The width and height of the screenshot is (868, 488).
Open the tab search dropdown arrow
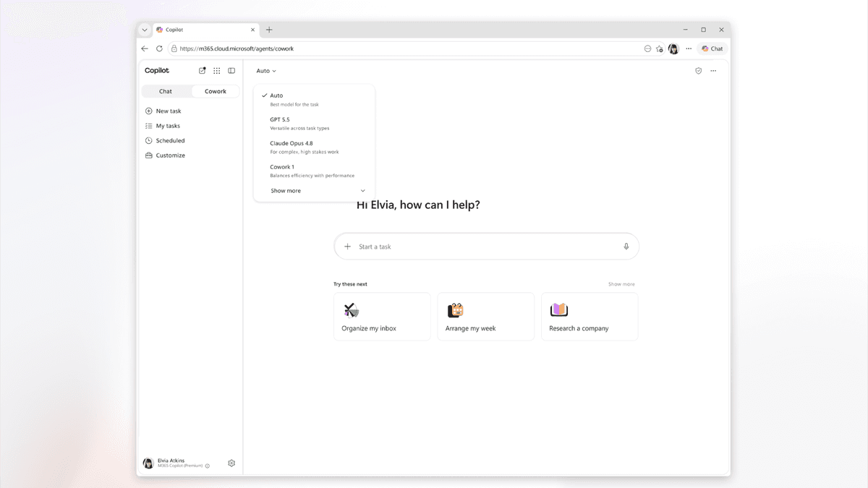click(145, 30)
